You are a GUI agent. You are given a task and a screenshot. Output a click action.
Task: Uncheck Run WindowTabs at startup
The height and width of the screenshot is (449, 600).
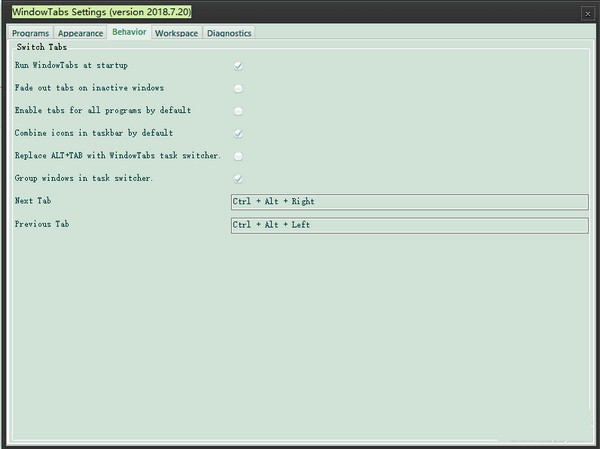(x=238, y=66)
